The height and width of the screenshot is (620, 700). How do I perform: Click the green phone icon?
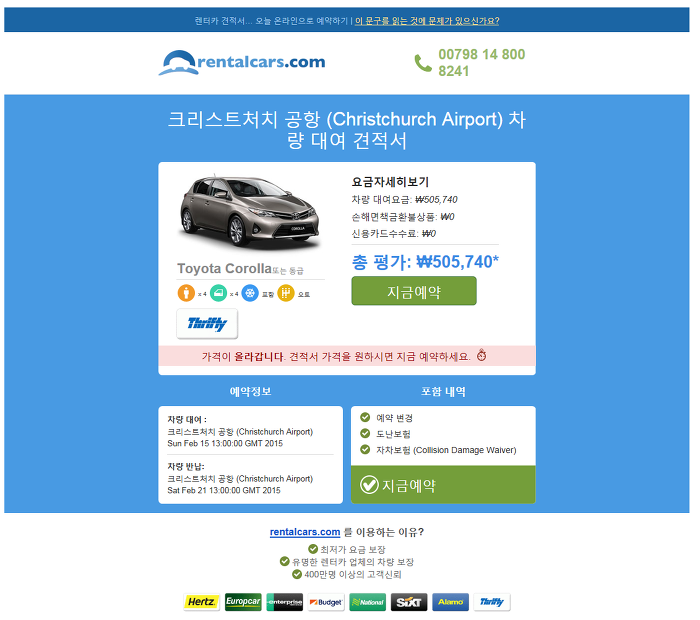(423, 63)
